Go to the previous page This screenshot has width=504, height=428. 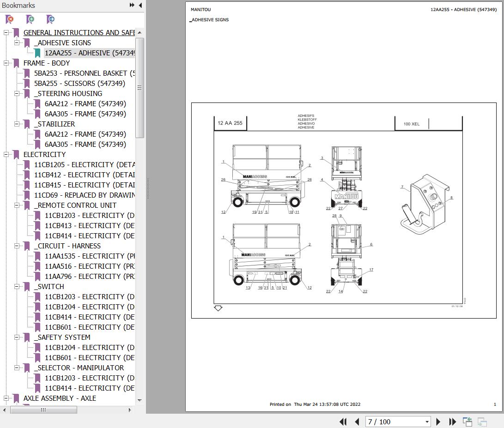point(357,422)
